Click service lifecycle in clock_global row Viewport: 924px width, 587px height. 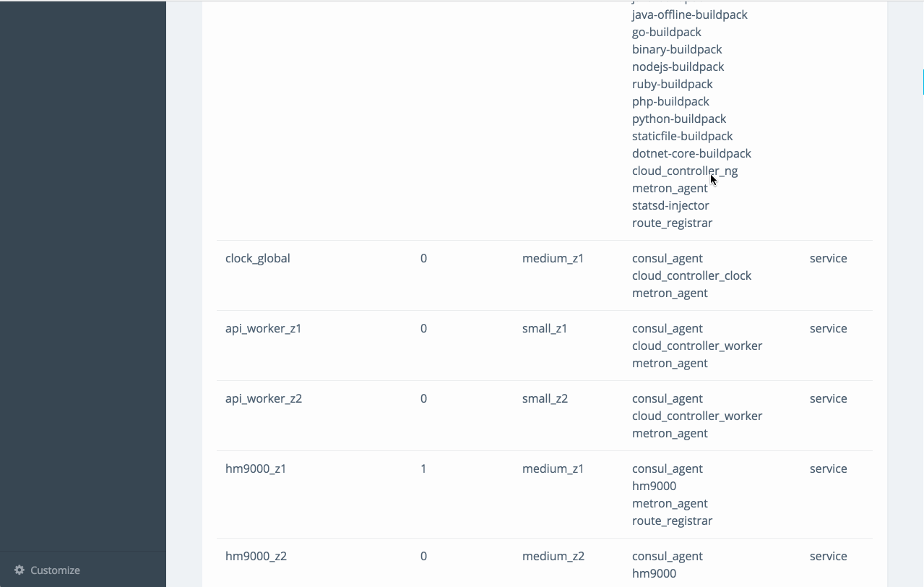[829, 259]
